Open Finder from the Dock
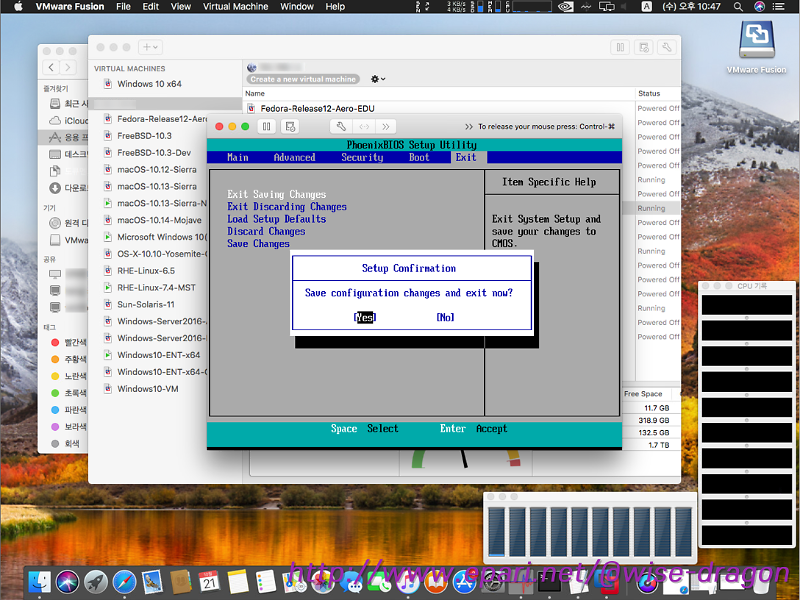The image size is (800, 600). click(x=39, y=582)
